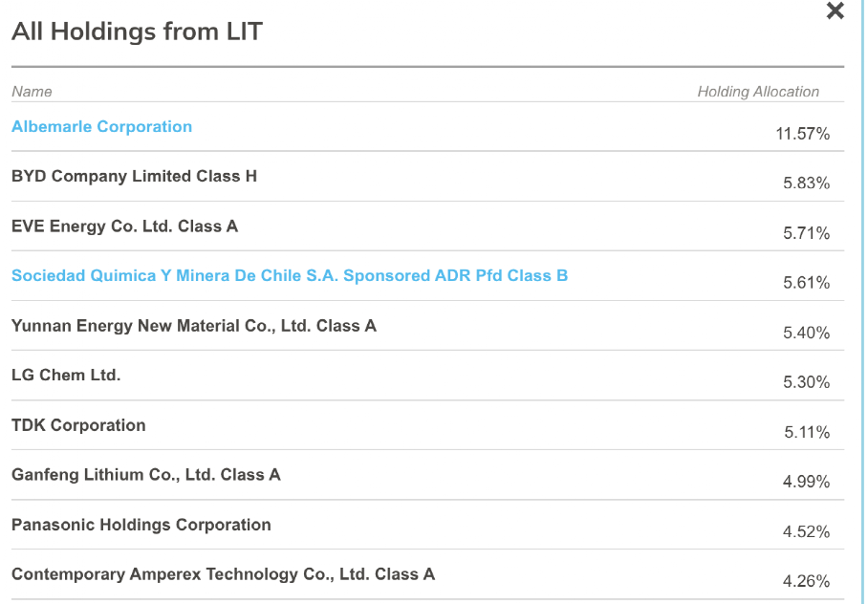Click the Holding Allocation column header
Image resolution: width=868 pixels, height=604 pixels.
tap(758, 92)
